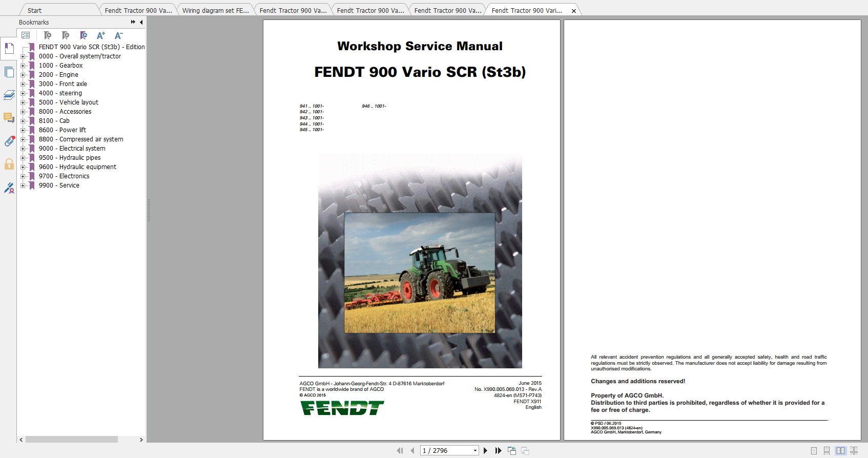Click the add new bookmark icon
The height and width of the screenshot is (458, 868).
pyautogui.click(x=66, y=35)
